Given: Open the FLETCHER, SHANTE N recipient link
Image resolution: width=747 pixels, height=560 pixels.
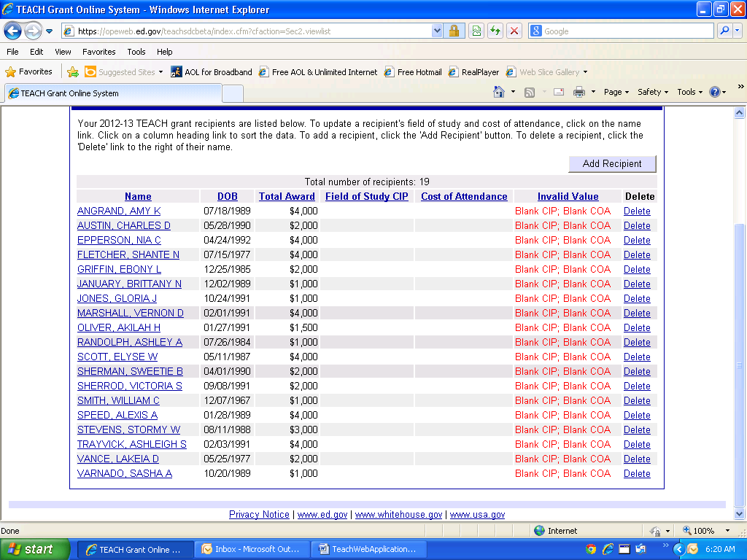Looking at the screenshot, I should pyautogui.click(x=128, y=254).
